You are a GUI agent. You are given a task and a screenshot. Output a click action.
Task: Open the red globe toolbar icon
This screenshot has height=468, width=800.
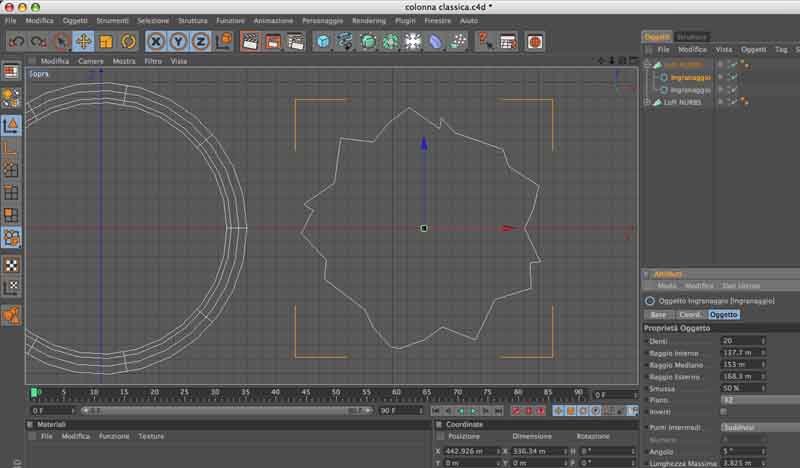(x=535, y=42)
